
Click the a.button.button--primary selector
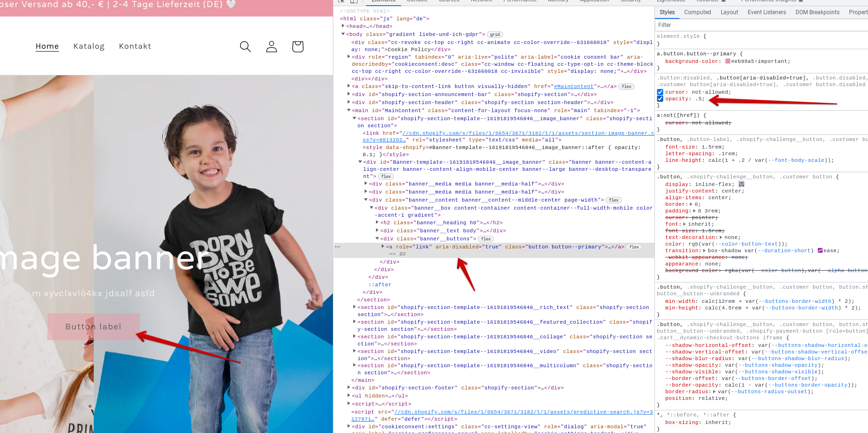(x=697, y=54)
